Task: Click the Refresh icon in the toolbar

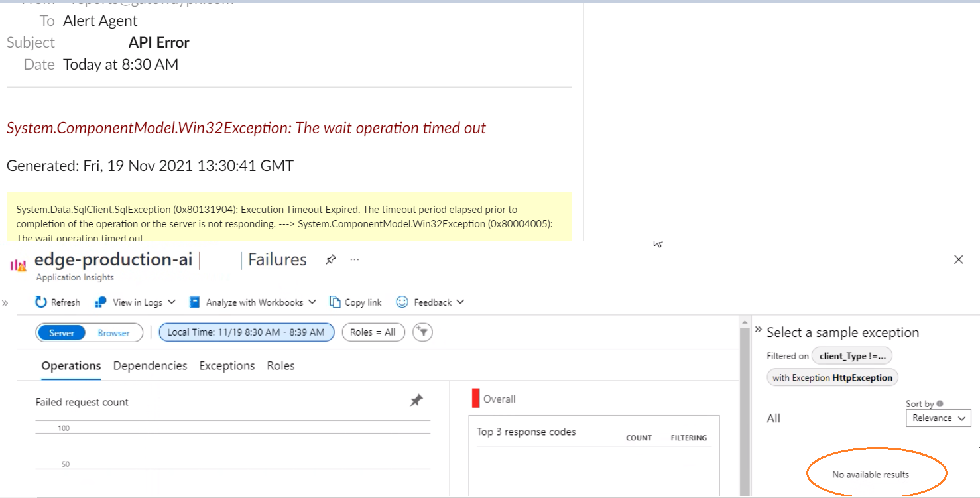Action: click(x=41, y=302)
